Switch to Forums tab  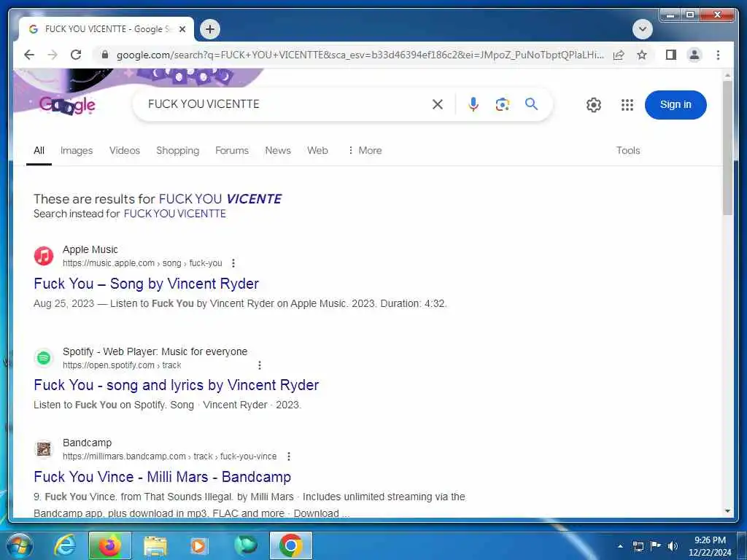point(232,150)
